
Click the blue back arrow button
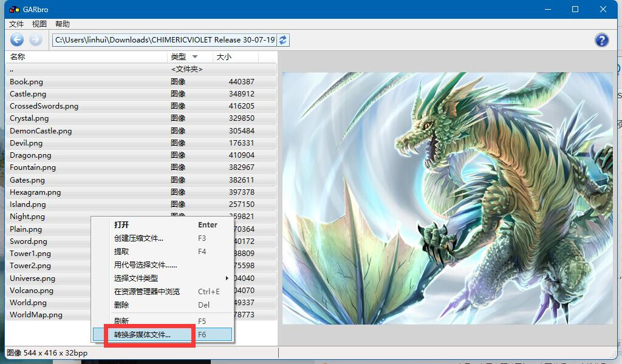click(17, 39)
